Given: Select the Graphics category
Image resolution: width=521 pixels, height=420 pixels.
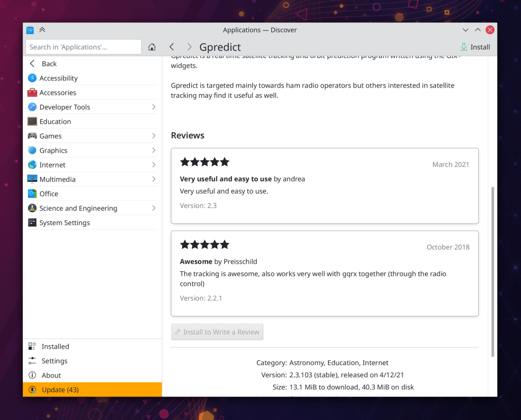Looking at the screenshot, I should pyautogui.click(x=53, y=151).
